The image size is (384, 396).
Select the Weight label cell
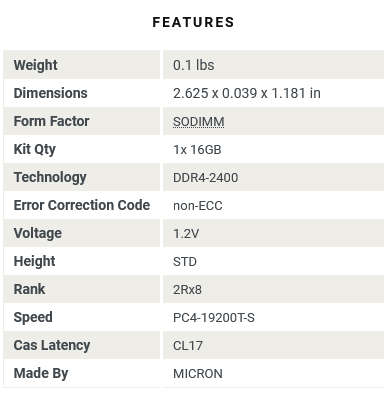[82, 65]
